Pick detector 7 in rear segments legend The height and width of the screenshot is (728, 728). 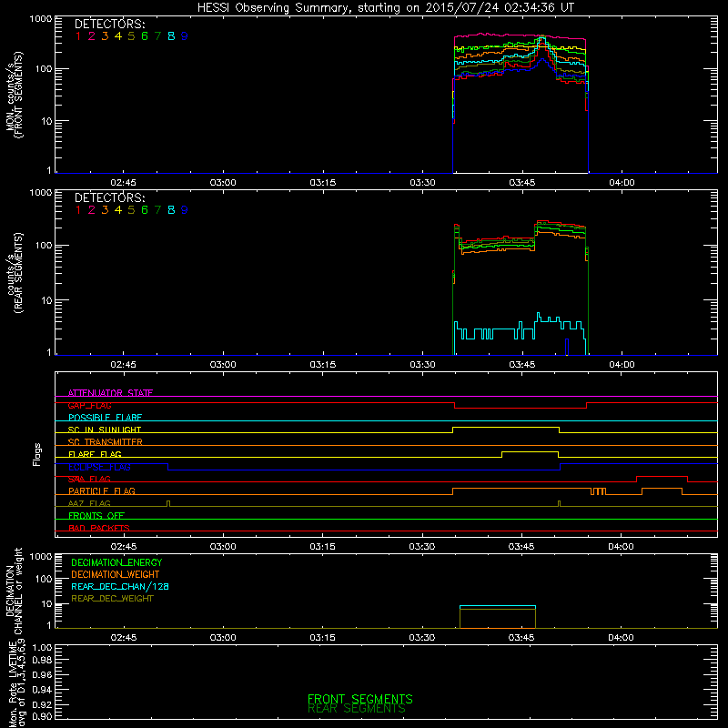(157, 210)
